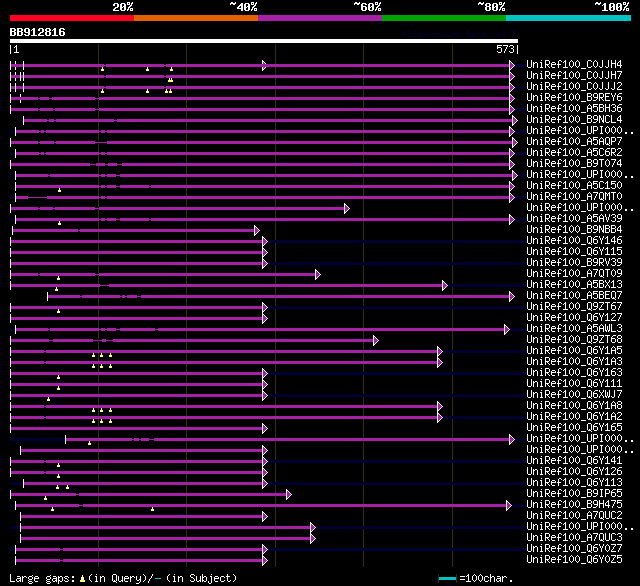Open hit UniRef100_A5BH36
The image size is (640, 586).
[574, 109]
